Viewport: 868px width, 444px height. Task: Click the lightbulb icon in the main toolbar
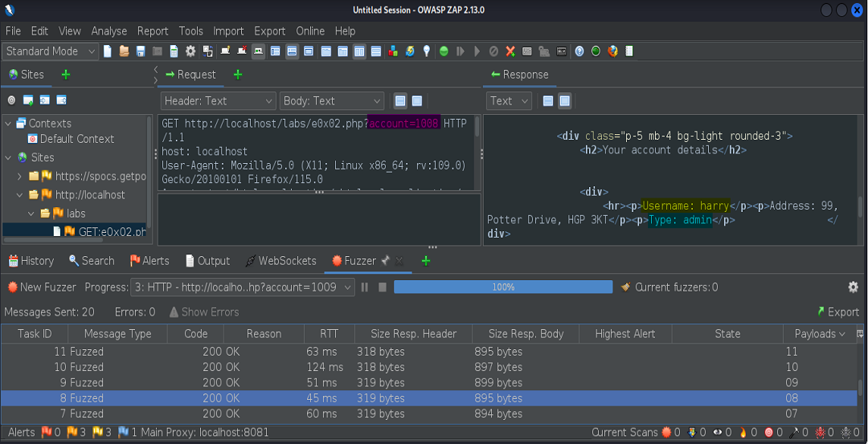[x=426, y=51]
